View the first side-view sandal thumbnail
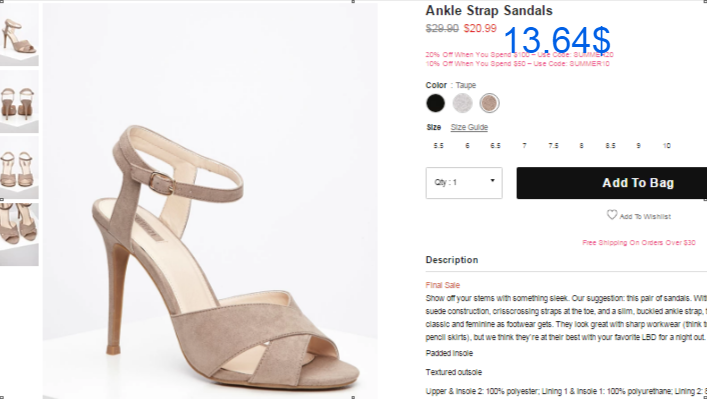Viewport: 707px width, 399px height. (x=19, y=35)
